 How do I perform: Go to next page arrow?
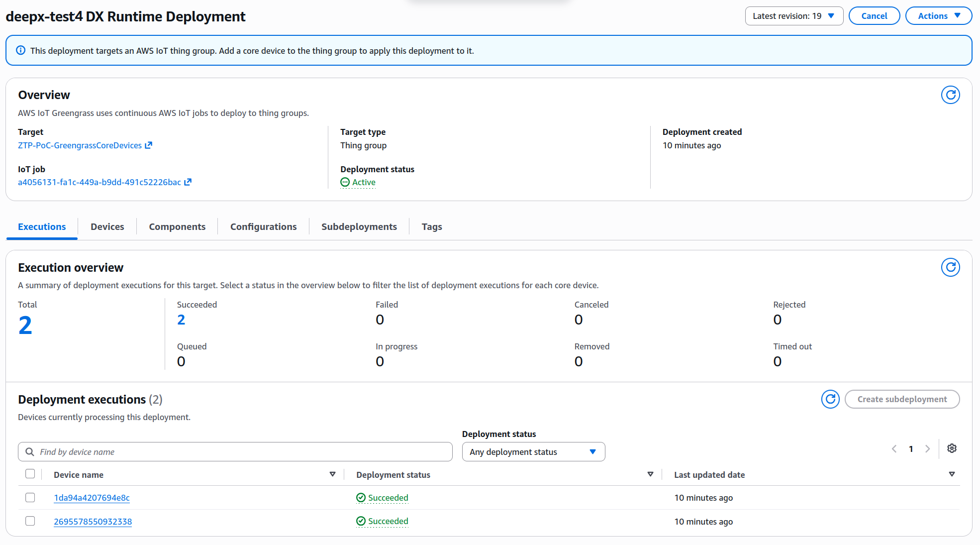coord(927,449)
